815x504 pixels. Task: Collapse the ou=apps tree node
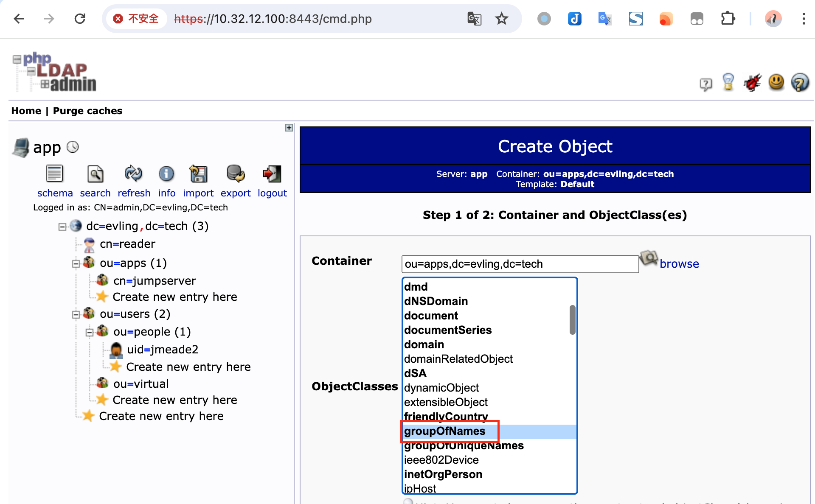[76, 264]
